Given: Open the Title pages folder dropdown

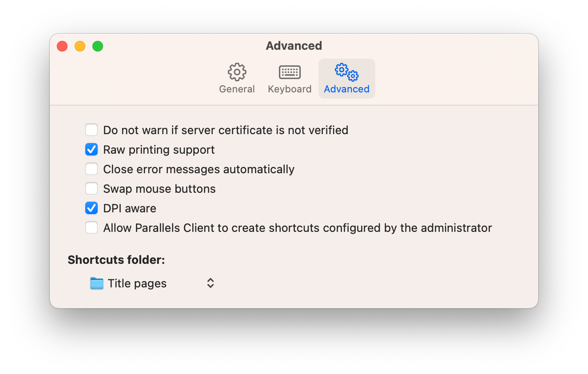Looking at the screenshot, I should pos(152,283).
